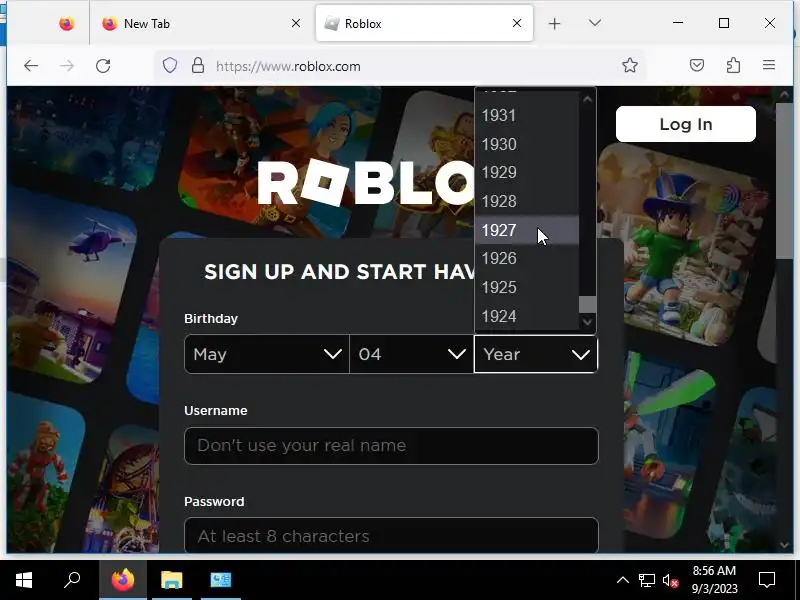This screenshot has height=600, width=800.
Task: Click the Firefox taskbar icon
Action: point(123,580)
